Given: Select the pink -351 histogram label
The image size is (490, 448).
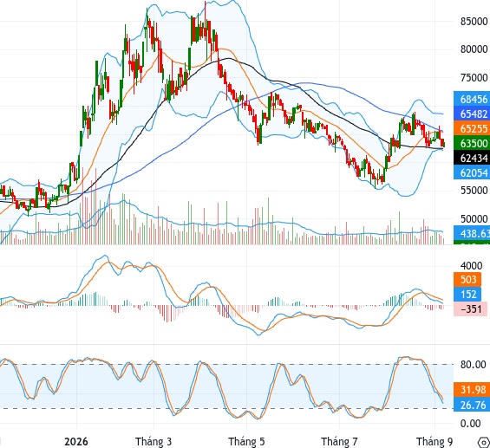Looking at the screenshot, I should [470, 308].
